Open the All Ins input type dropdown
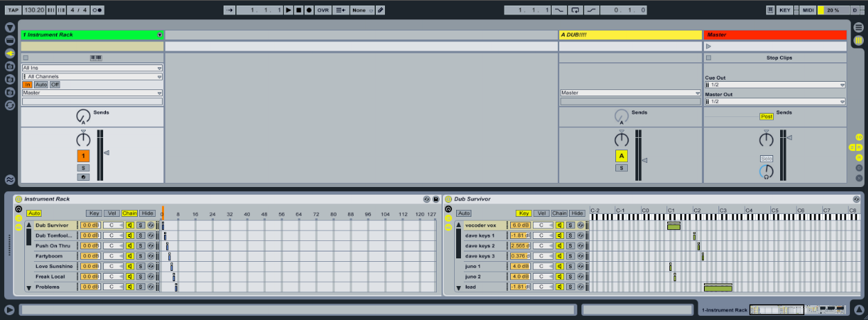The image size is (868, 320). pos(92,68)
